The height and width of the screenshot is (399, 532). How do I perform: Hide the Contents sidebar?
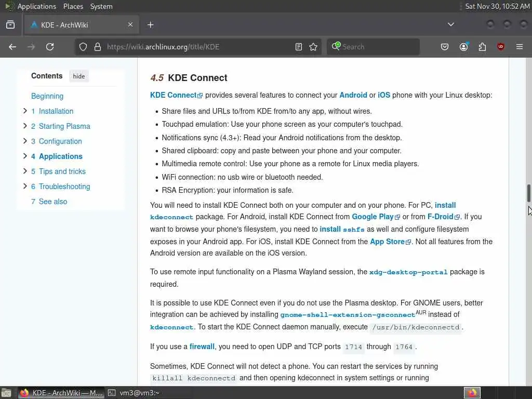pos(79,76)
